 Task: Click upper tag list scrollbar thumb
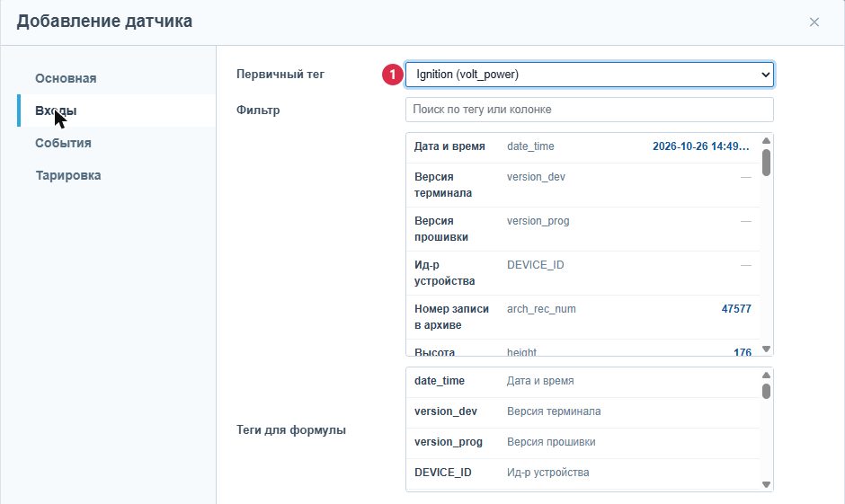766,163
